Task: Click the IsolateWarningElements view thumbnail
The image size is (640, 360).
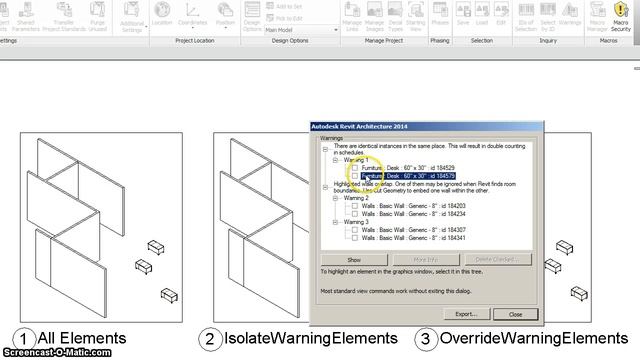Action: pos(261,227)
